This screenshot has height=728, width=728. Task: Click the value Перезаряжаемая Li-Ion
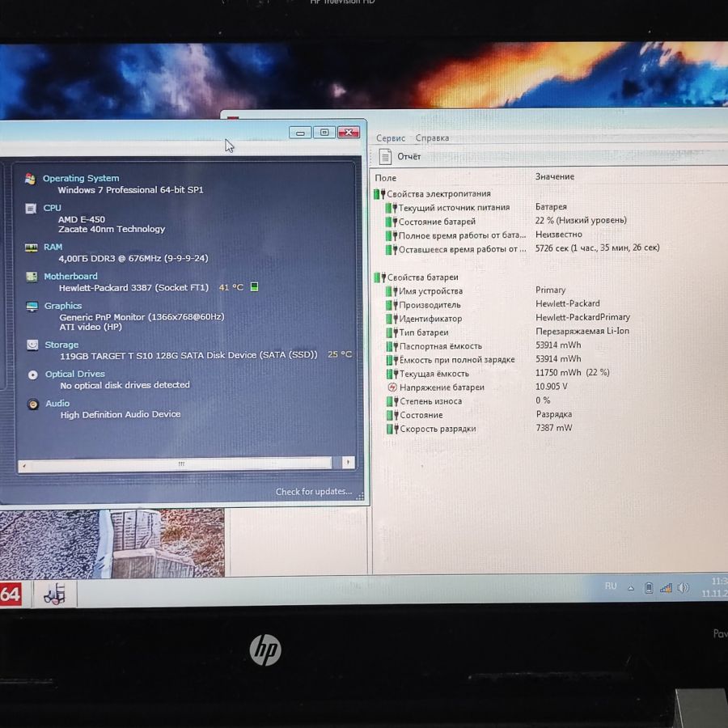click(582, 331)
